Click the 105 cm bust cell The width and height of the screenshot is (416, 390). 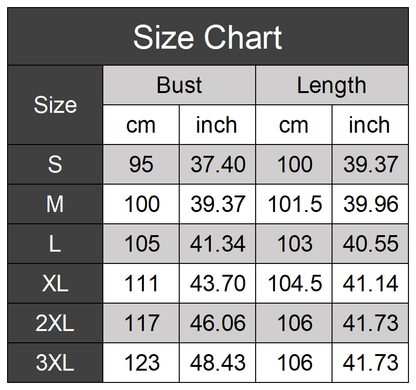pyautogui.click(x=141, y=244)
